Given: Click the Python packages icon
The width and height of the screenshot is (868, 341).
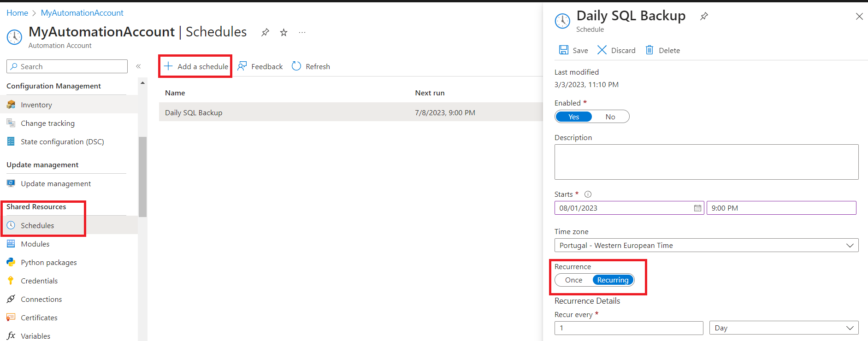Looking at the screenshot, I should tap(11, 262).
